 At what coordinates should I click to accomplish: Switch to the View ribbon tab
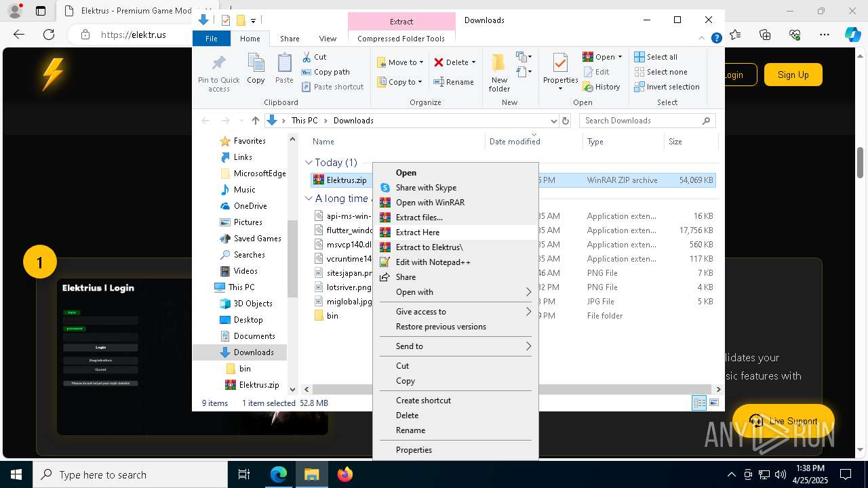(x=328, y=39)
